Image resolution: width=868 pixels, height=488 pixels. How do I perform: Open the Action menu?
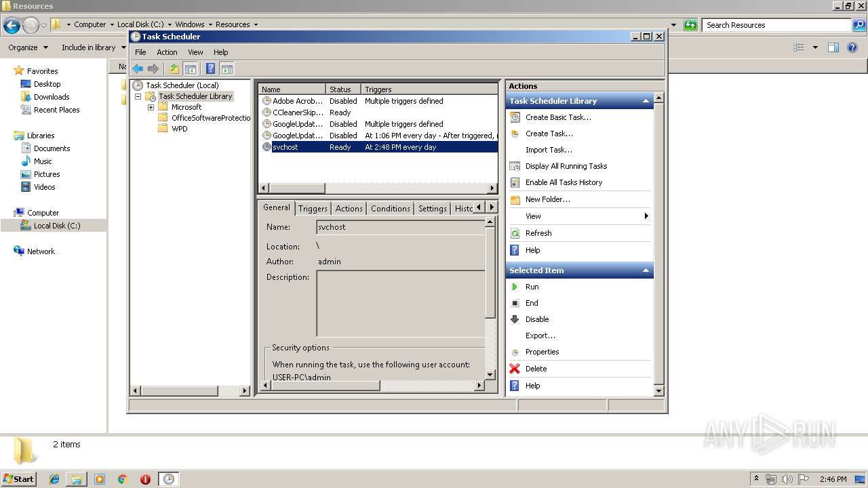tap(167, 52)
